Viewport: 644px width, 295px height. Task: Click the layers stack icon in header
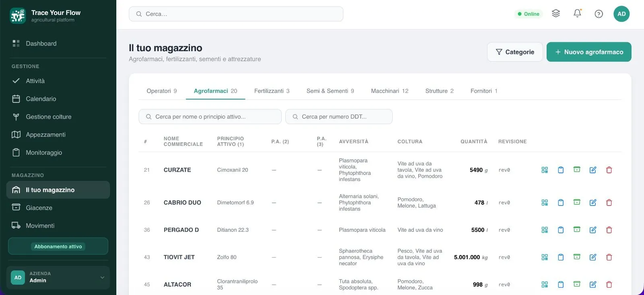(x=556, y=14)
